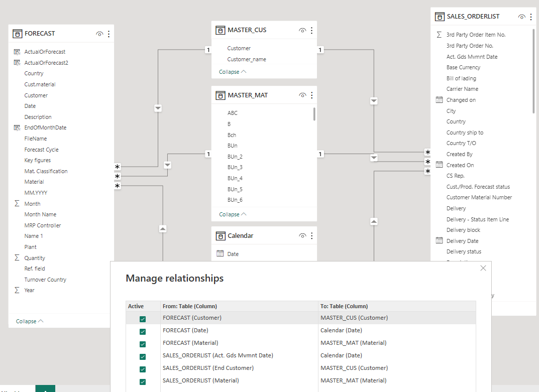Select Customer_name field in MASTER_CUS
Viewport: 539px width, 392px height.
point(247,59)
